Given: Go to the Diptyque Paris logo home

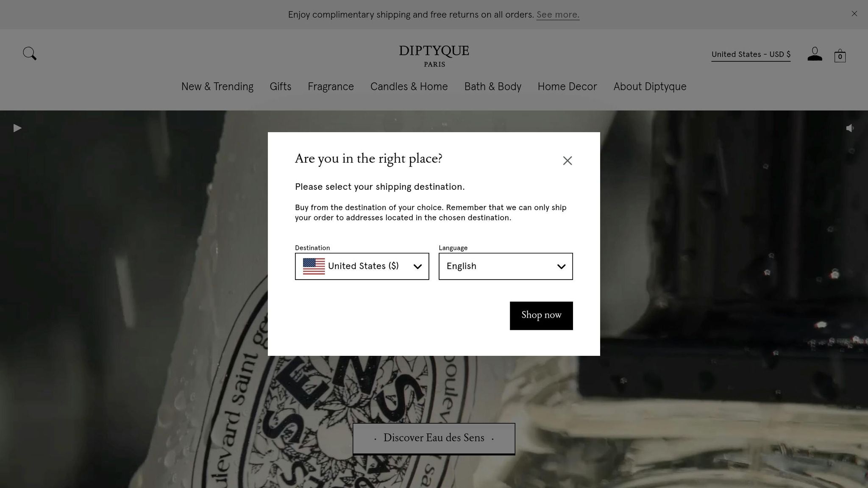Looking at the screenshot, I should (x=434, y=56).
